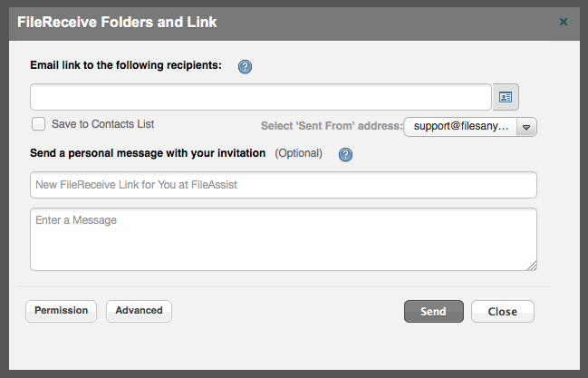Image resolution: width=588 pixels, height=378 pixels.
Task: Click the Select 'Sent From' address label
Action: point(331,126)
